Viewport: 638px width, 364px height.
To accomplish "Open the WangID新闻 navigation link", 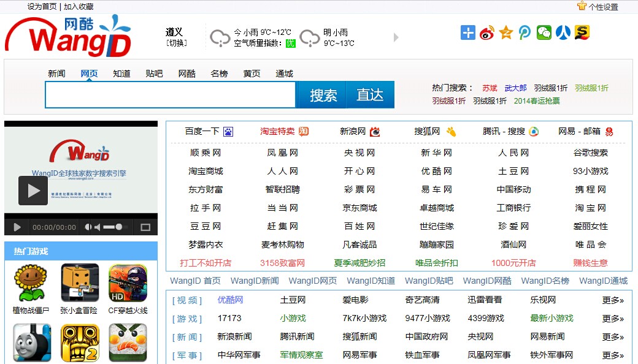I will point(255,281).
